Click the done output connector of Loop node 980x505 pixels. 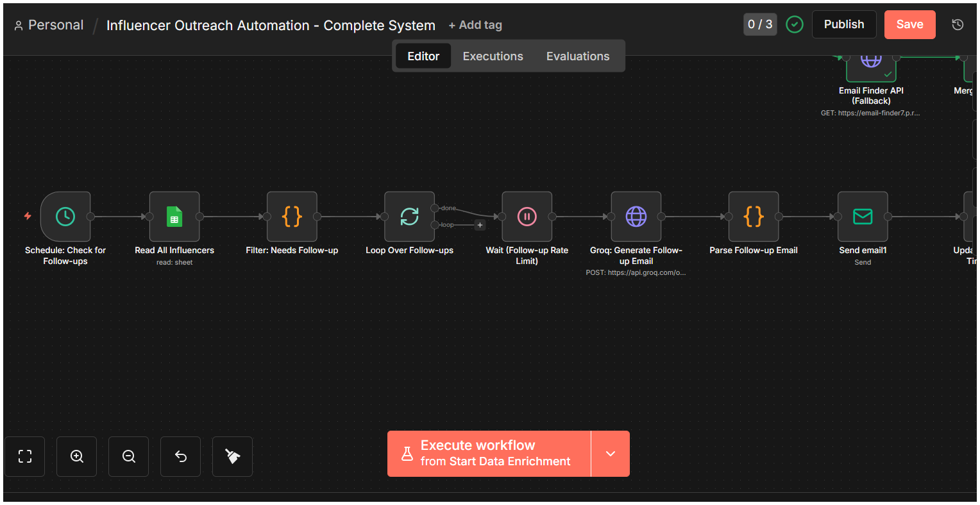(435, 208)
